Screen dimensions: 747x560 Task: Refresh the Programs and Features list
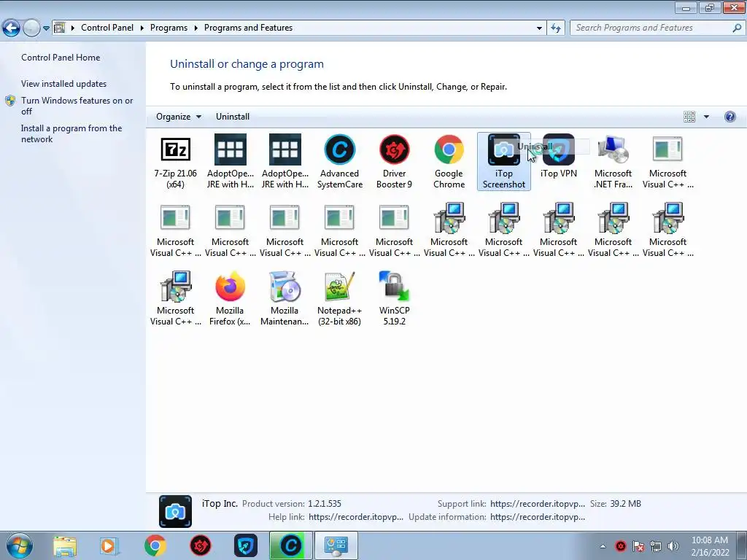coord(556,28)
